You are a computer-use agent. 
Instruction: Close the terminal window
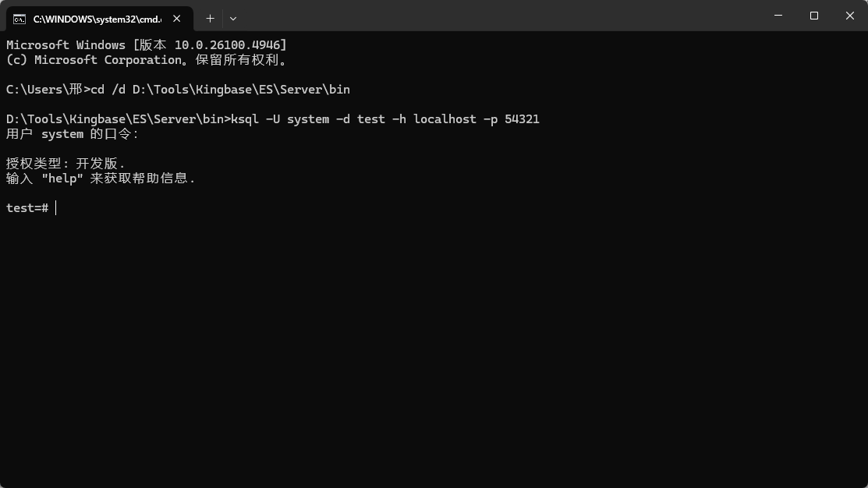pyautogui.click(x=850, y=16)
